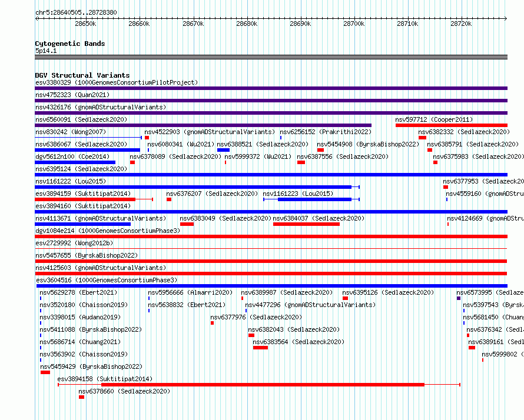Open nsv830242 (Wong2007) variant
Viewport: 524px width, 420px height.
pos(71,132)
